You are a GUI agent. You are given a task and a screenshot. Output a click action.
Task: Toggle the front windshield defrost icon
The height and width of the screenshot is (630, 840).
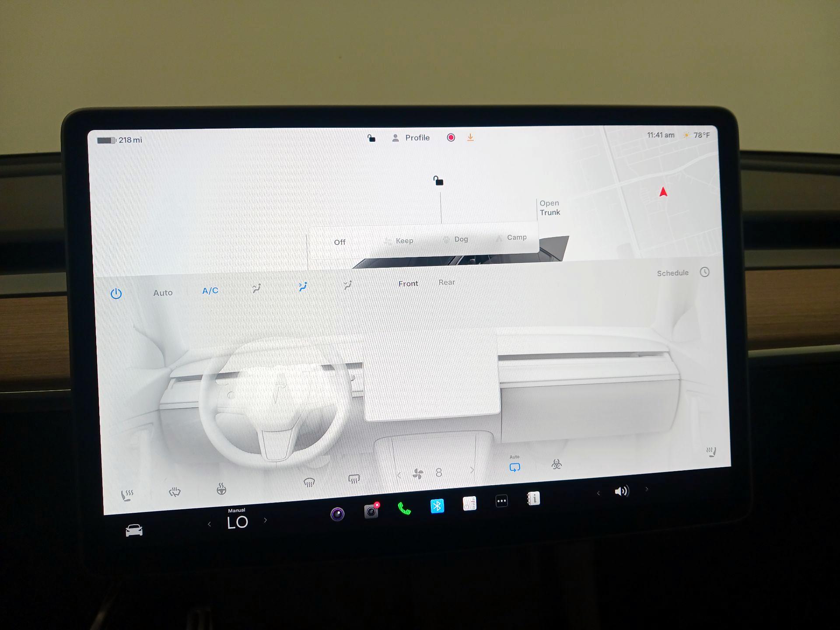point(309,483)
